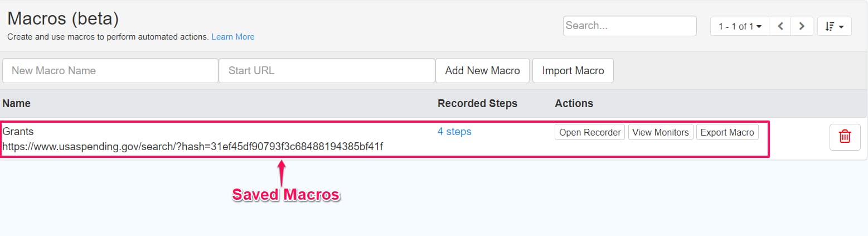Click View Monitors for Grants macro
The height and width of the screenshot is (236, 868).
(x=661, y=132)
